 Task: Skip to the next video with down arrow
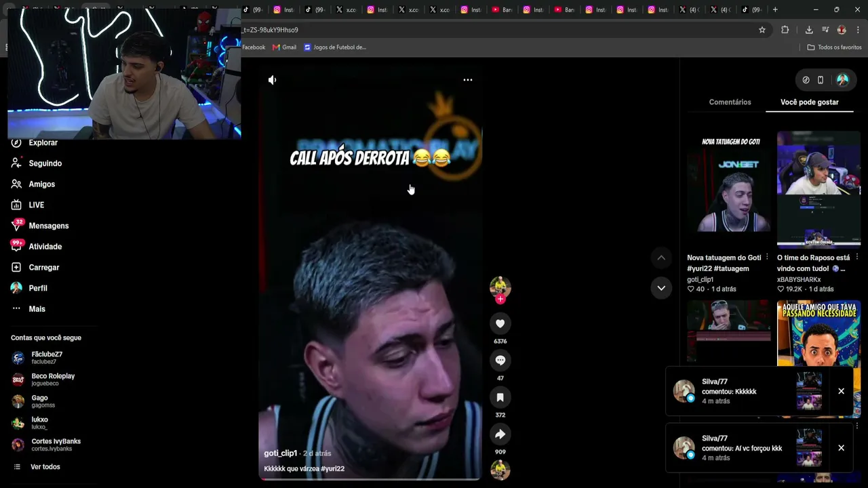pos(661,288)
